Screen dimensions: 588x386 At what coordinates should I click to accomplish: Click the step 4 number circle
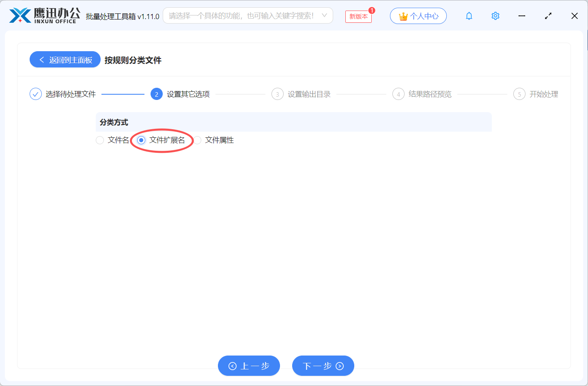(x=398, y=94)
